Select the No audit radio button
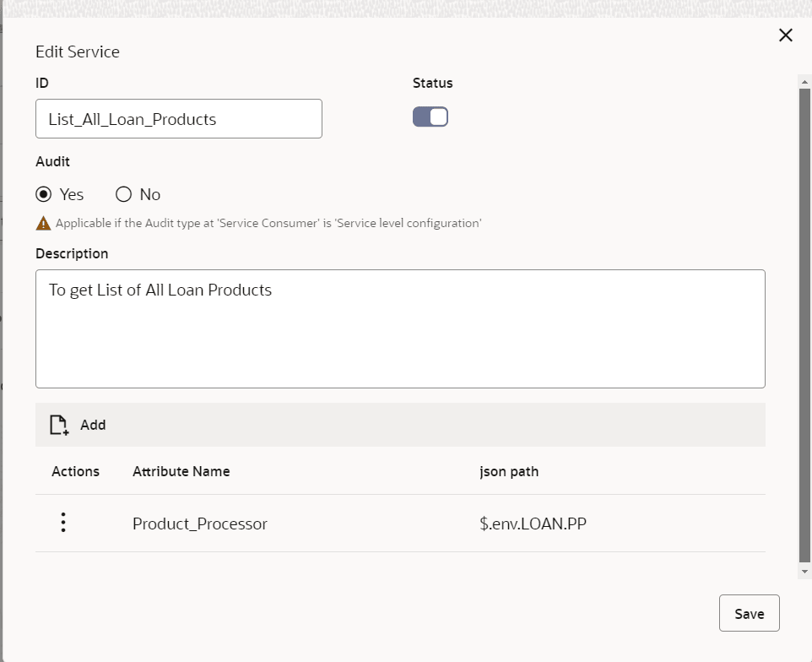812x662 pixels. pos(124,194)
